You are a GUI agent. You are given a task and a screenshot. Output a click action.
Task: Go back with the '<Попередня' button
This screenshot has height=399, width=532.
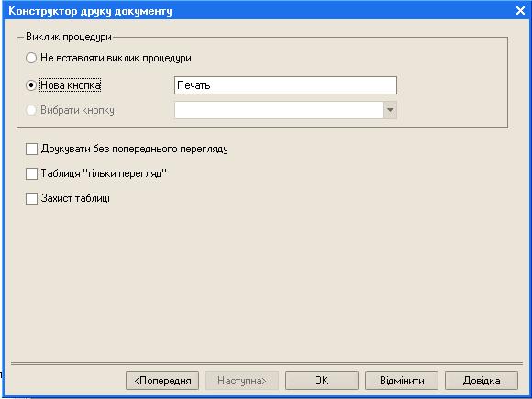[x=162, y=381]
